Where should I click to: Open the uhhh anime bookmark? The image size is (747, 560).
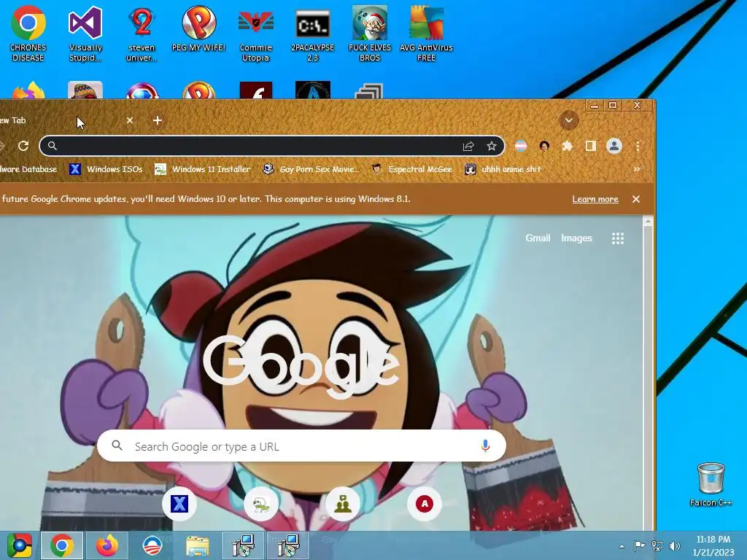[503, 169]
